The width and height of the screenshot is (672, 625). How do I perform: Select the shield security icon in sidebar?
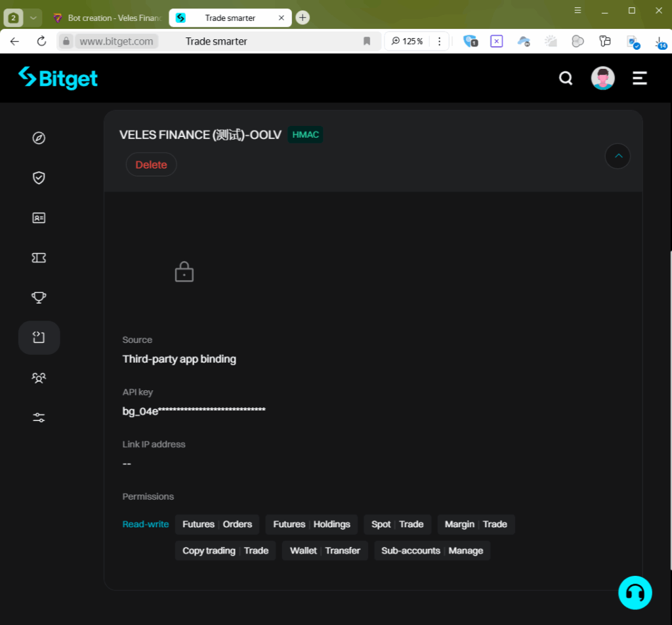point(39,178)
